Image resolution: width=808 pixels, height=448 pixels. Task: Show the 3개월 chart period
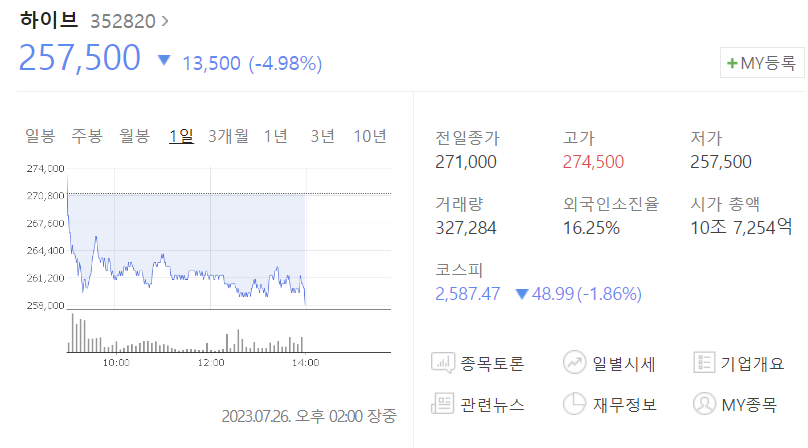click(x=228, y=136)
